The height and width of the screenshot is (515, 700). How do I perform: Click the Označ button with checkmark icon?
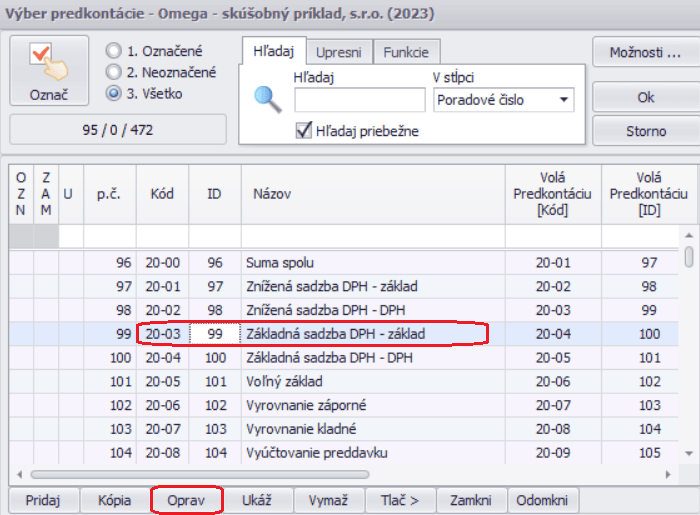pyautogui.click(x=50, y=71)
